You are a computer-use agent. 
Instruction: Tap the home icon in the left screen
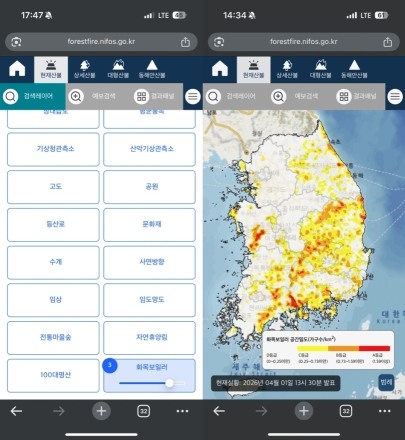coord(17,69)
